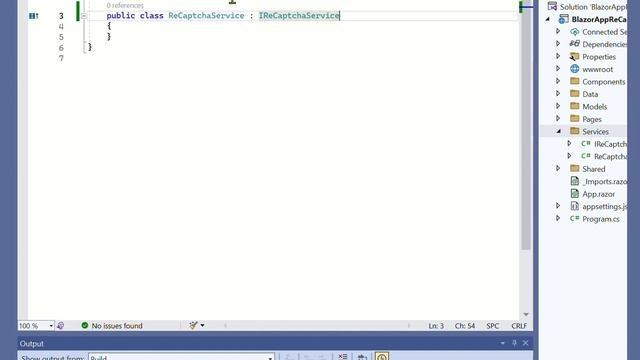The image size is (640, 360).
Task: Click the IReCaptchaService interface name in code
Action: (x=299, y=16)
